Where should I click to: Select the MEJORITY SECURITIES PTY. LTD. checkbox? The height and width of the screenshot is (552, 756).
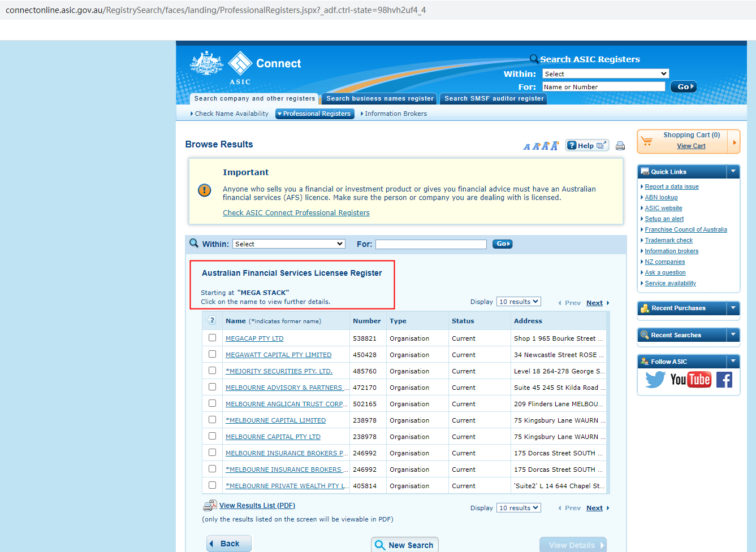coord(212,371)
